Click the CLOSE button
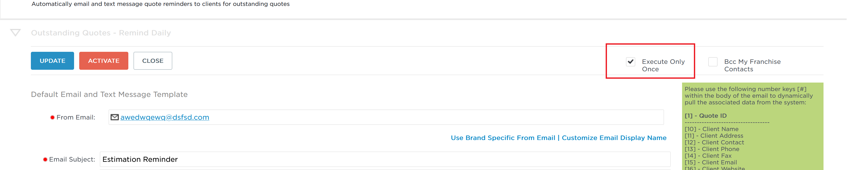 [153, 61]
